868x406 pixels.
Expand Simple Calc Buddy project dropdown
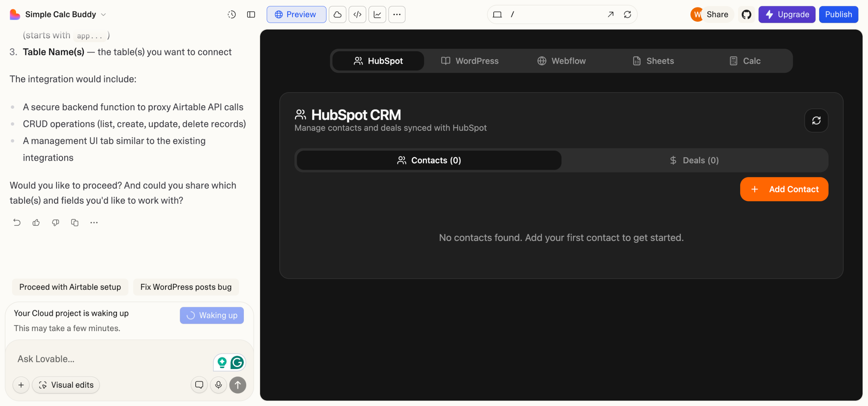click(103, 15)
